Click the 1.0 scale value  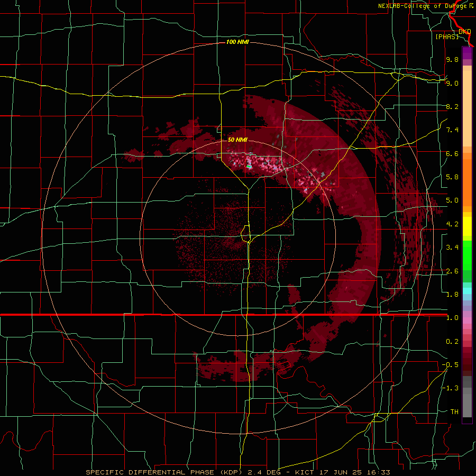(452, 318)
